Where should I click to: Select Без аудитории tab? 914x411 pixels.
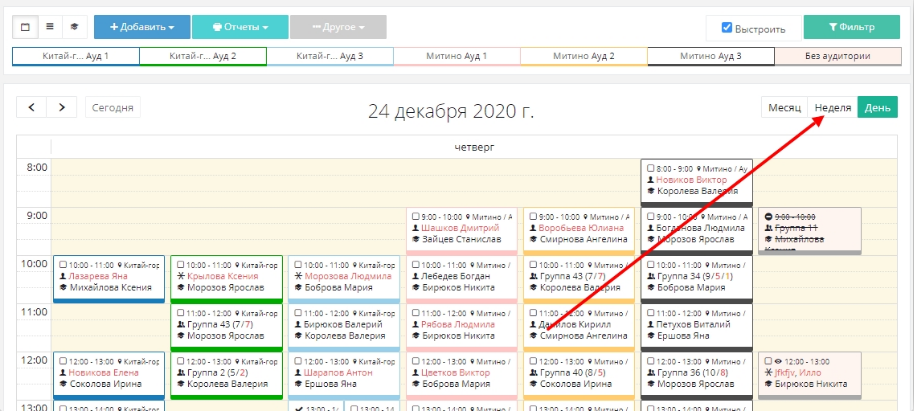(838, 57)
